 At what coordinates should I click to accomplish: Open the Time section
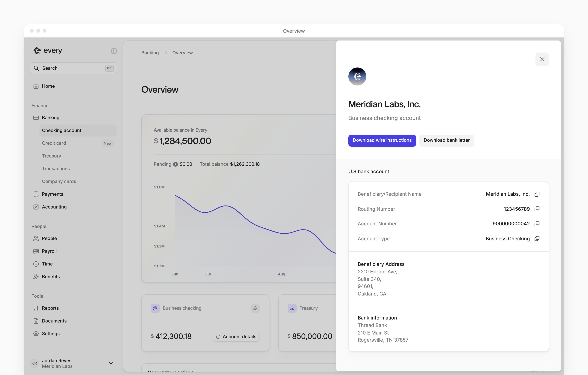[x=73, y=264]
